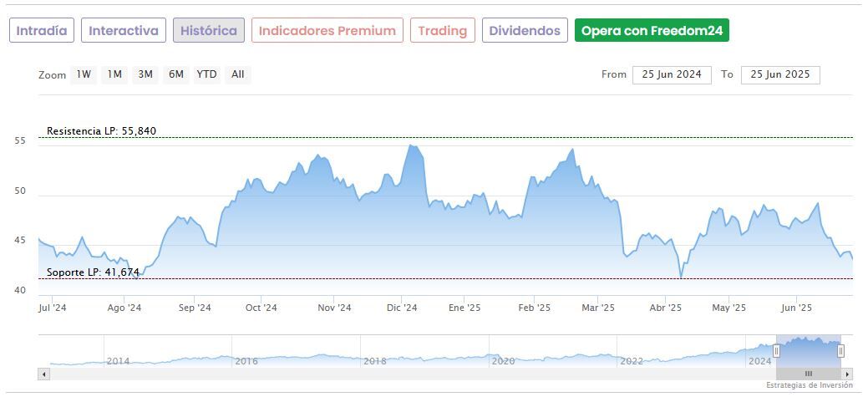Click the scrollbar's right arrow
The width and height of the screenshot is (868, 397).
pyautogui.click(x=847, y=374)
